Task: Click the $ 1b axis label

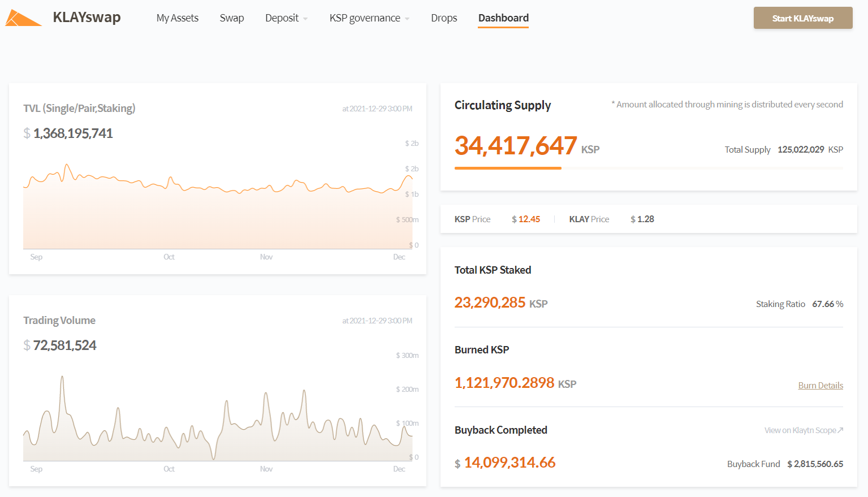Action: point(412,195)
